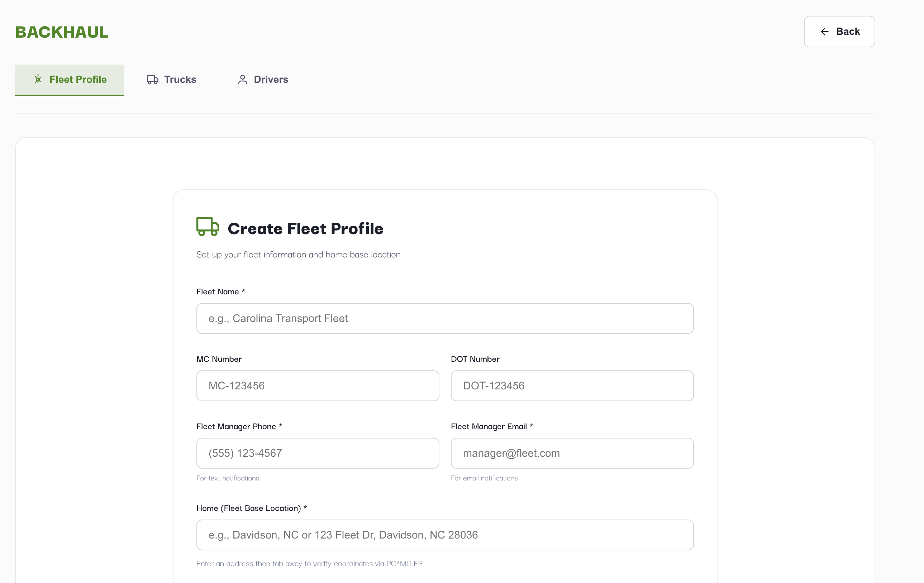The image size is (924, 583).
Task: Select the icon inside the highlighted Fleet Profile tab
Action: [38, 80]
